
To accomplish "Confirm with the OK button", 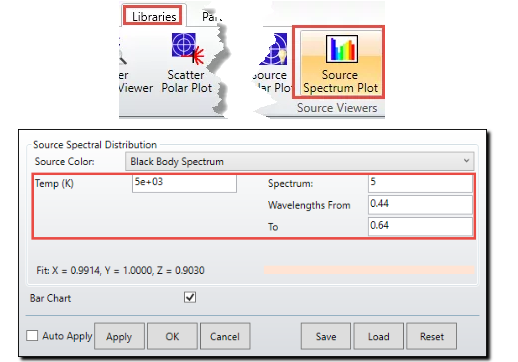I will point(172,336).
